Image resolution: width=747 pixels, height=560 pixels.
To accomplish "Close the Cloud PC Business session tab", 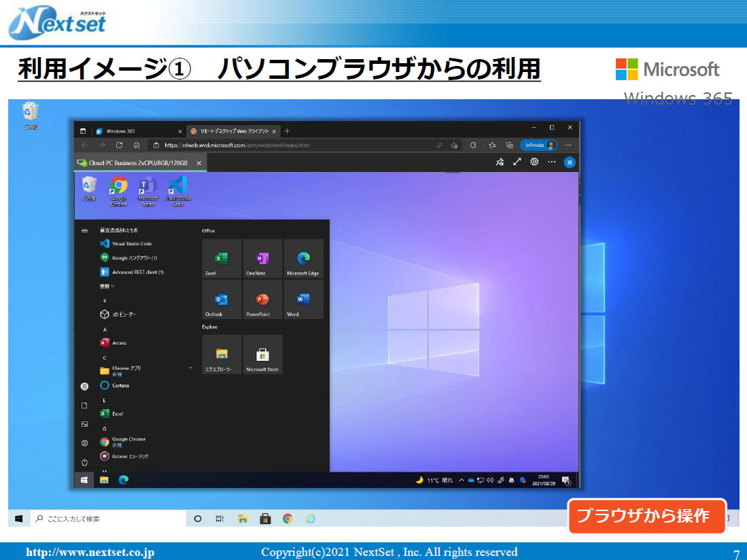I will pyautogui.click(x=199, y=163).
